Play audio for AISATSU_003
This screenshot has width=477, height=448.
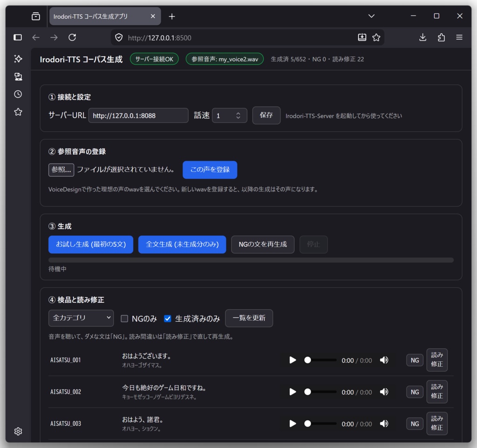293,423
